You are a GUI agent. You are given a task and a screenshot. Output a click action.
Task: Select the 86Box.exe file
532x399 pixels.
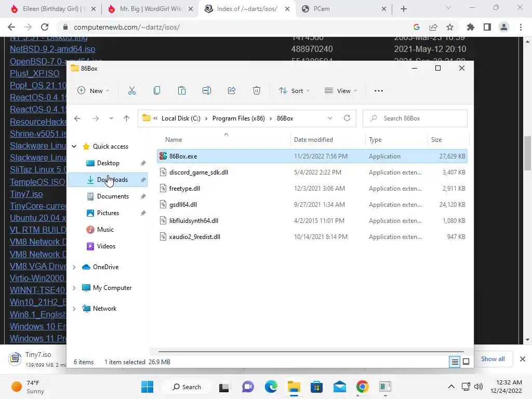click(312, 156)
